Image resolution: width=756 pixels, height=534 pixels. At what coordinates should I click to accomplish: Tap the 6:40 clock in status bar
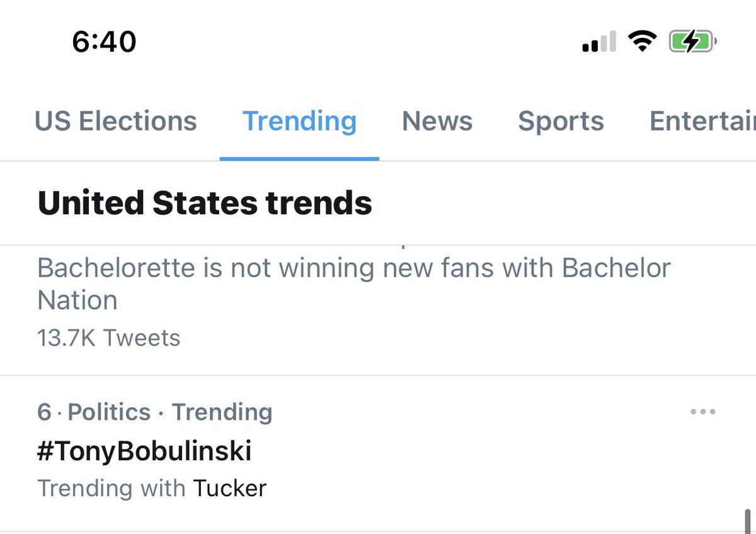104,42
